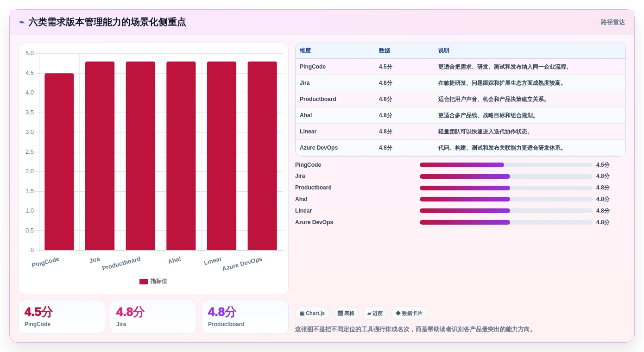Image resolution: width=644 pixels, height=352 pixels.
Task: Click the Aha! progress bar
Action: (506, 199)
